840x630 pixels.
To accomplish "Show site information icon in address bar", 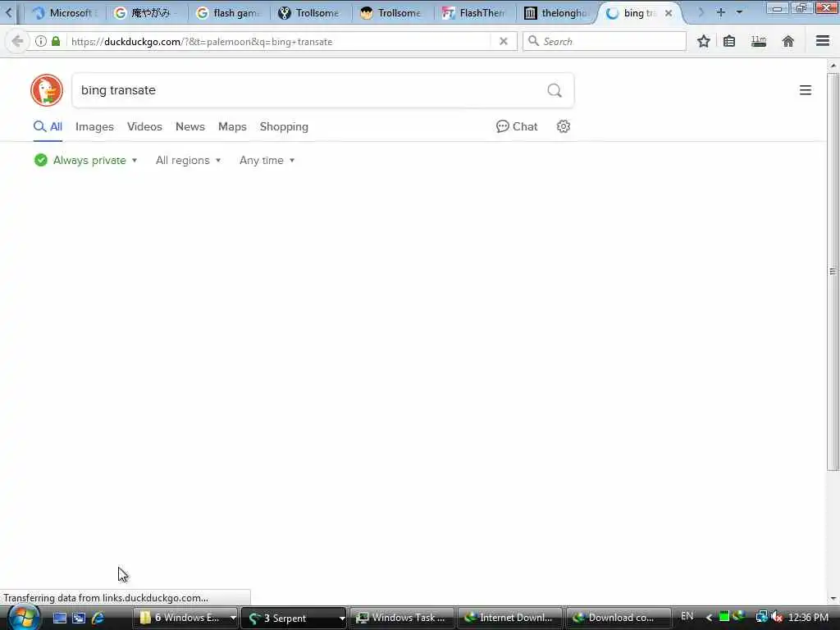I will click(x=41, y=41).
